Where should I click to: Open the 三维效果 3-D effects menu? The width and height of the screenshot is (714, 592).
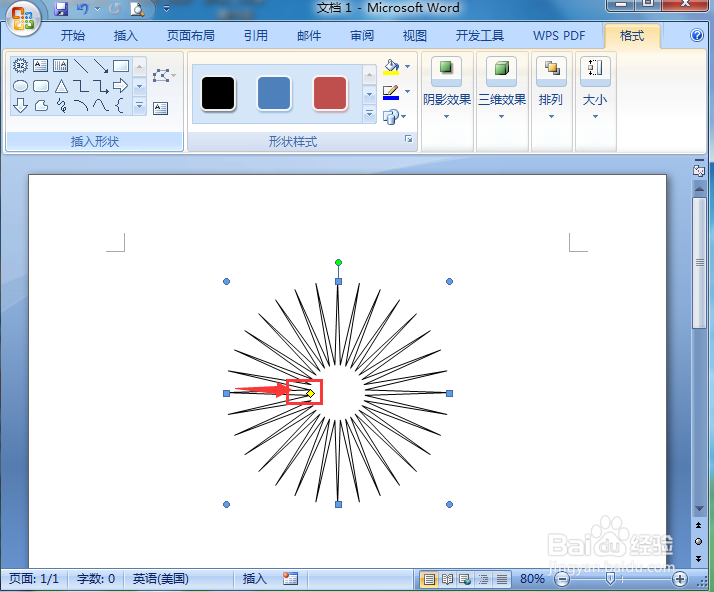click(502, 89)
